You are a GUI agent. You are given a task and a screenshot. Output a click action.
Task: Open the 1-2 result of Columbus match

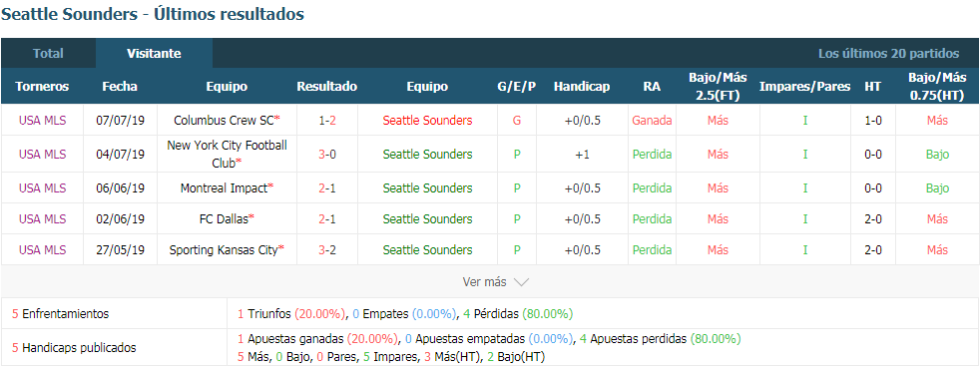click(x=327, y=120)
